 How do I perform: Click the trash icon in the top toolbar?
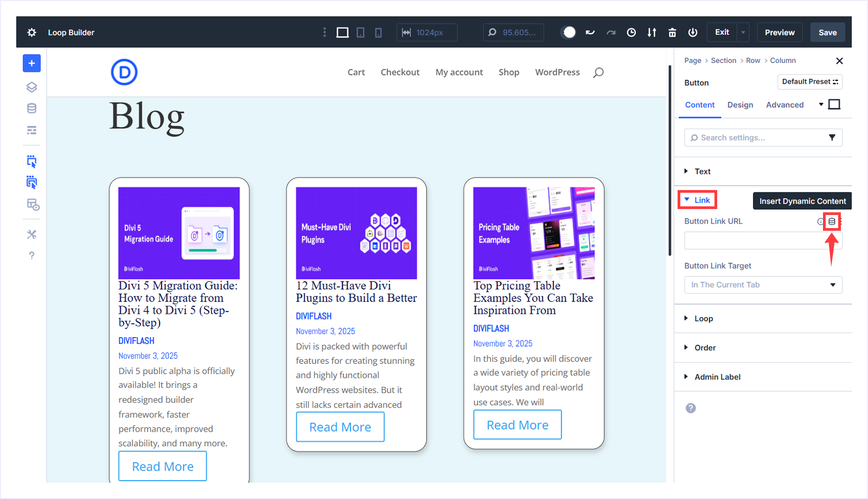[x=672, y=32]
